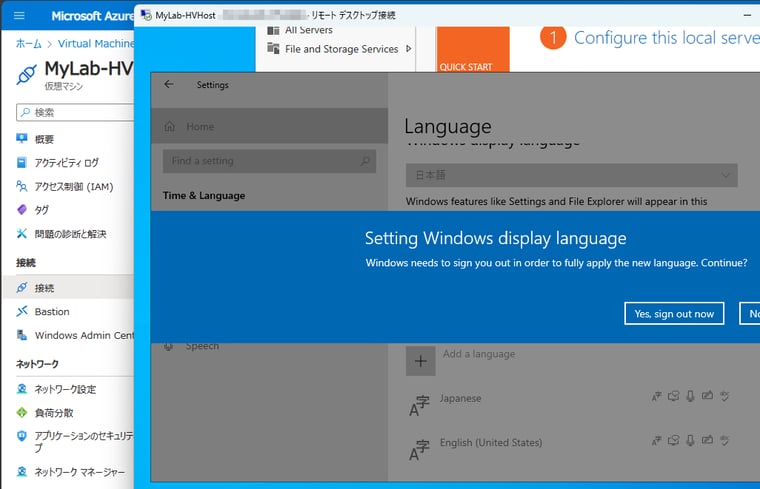Click the English row microphone speech icon
The image size is (760, 489).
click(x=690, y=441)
